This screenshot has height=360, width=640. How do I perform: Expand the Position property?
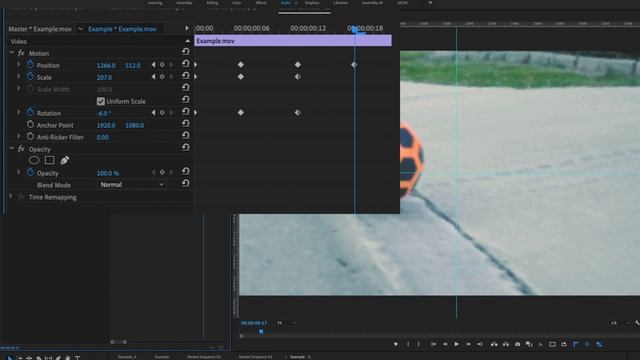18,64
